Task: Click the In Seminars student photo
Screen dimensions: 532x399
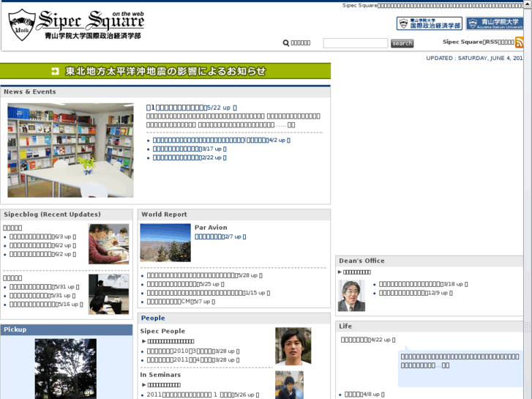Action: click(289, 385)
